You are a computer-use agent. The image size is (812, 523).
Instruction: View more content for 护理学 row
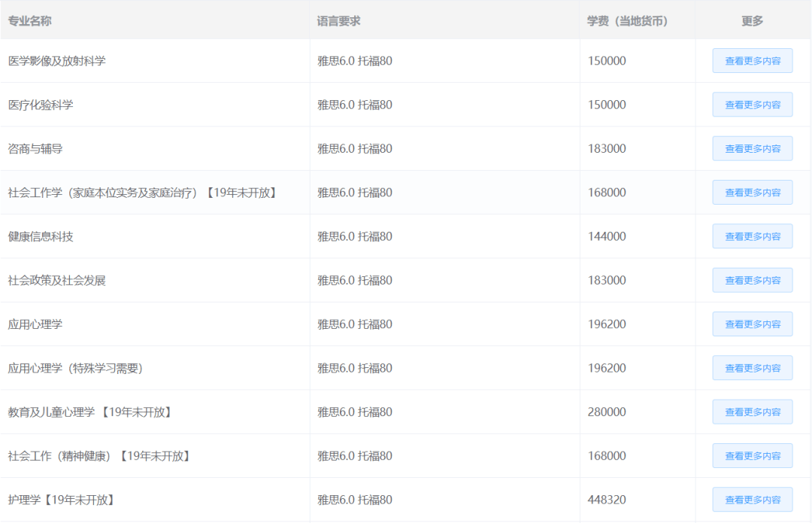[752, 500]
